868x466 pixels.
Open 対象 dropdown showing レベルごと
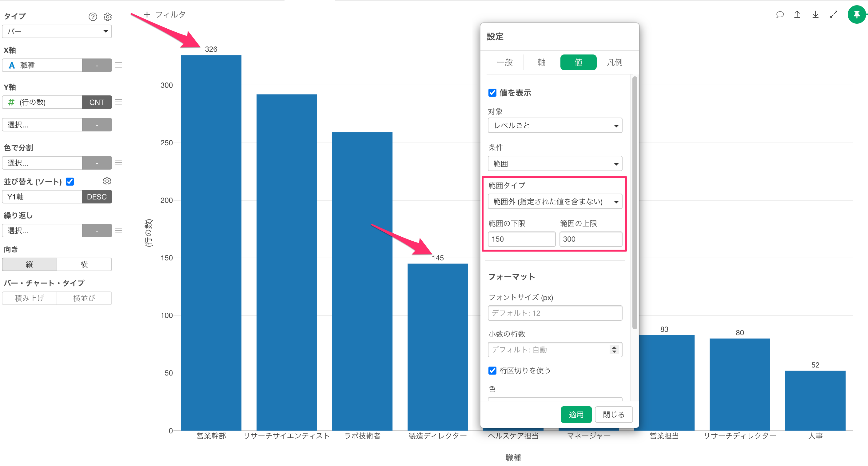click(555, 126)
